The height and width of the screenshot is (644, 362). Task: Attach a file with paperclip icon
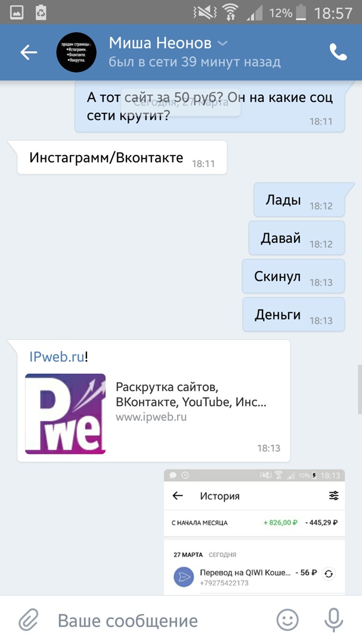click(x=29, y=620)
